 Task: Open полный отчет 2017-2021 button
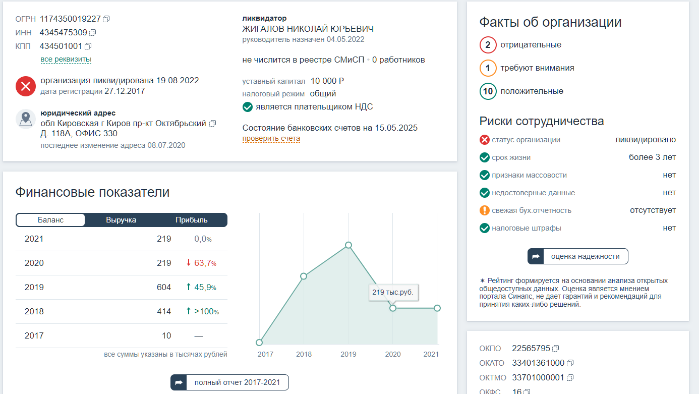pos(230,382)
